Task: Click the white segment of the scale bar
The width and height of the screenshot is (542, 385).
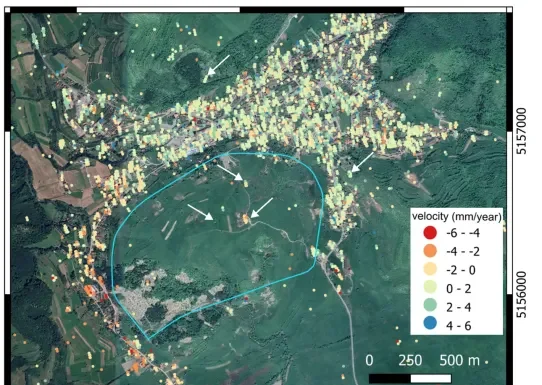Action: pyautogui.click(x=431, y=378)
